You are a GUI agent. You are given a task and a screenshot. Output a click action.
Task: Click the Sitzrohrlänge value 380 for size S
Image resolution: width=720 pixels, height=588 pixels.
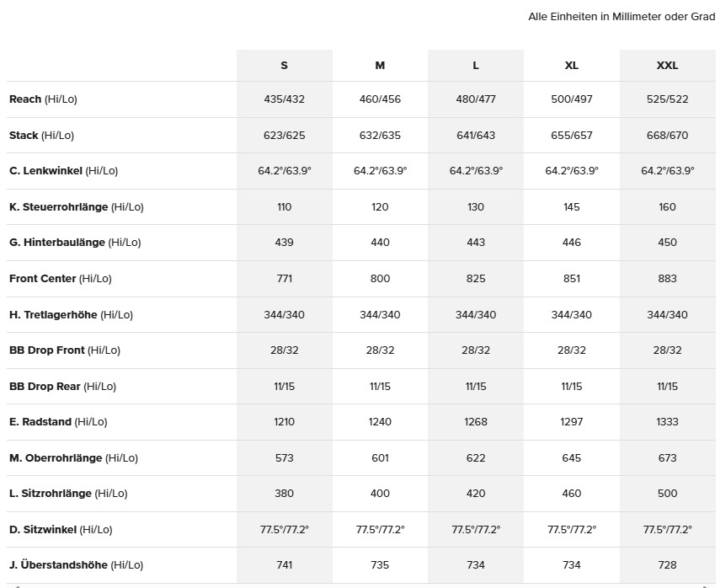tap(284, 493)
